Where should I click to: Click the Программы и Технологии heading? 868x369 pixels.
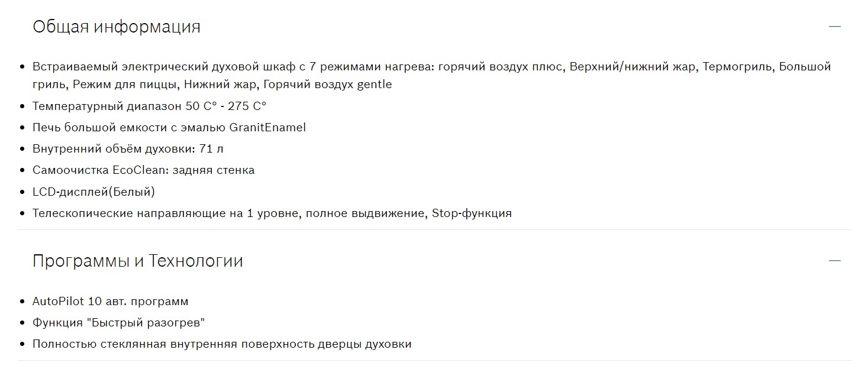tap(137, 261)
